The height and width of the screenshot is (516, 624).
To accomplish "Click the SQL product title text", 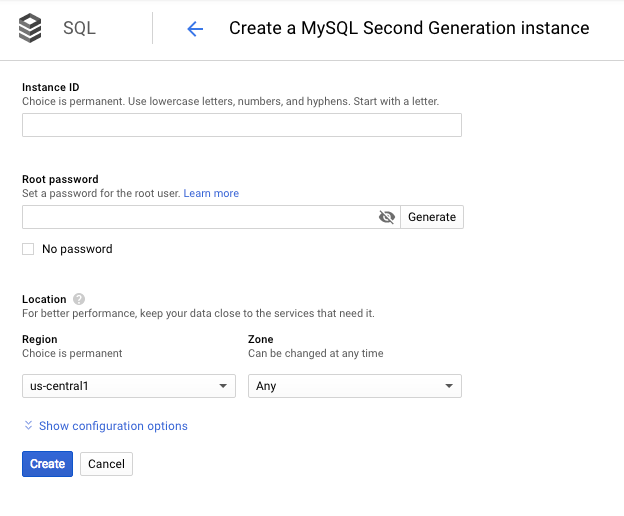I will [x=79, y=28].
